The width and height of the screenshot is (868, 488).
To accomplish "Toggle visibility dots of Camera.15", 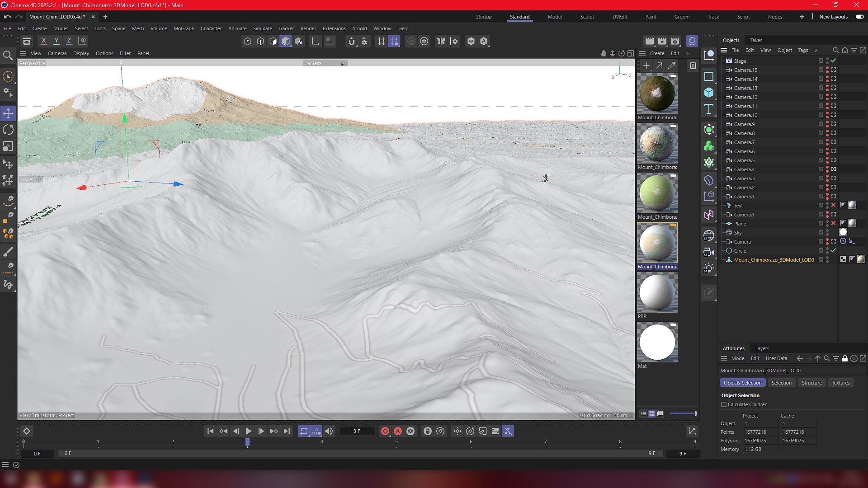I will click(827, 70).
